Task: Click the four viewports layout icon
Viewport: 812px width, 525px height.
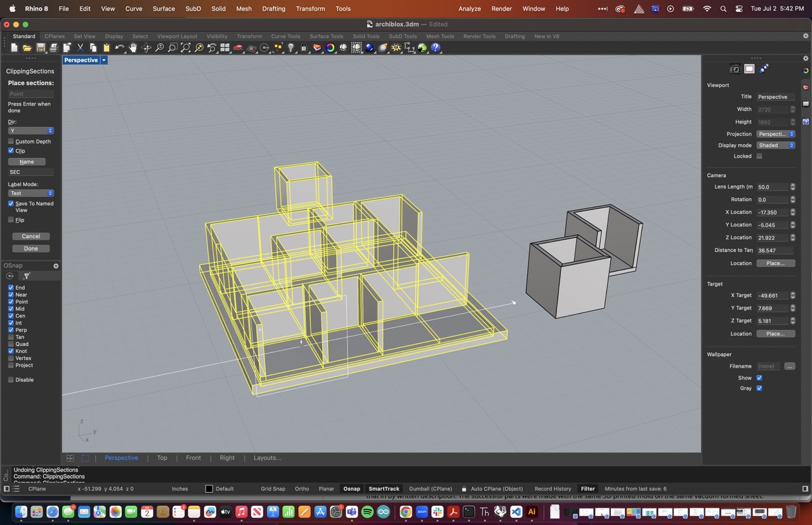Action: [x=225, y=48]
